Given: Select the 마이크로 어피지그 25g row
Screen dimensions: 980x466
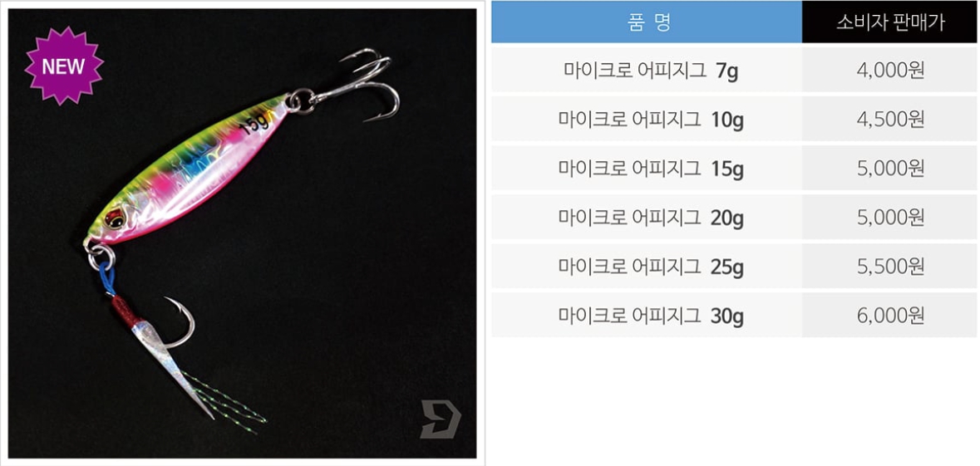Looking at the screenshot, I should click(734, 266).
